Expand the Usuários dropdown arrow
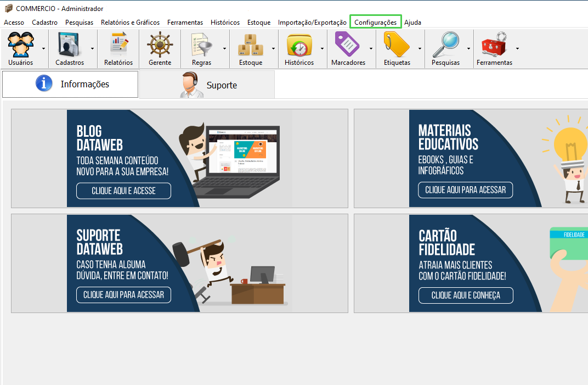Screen dimensions: 588x385 tap(43, 49)
